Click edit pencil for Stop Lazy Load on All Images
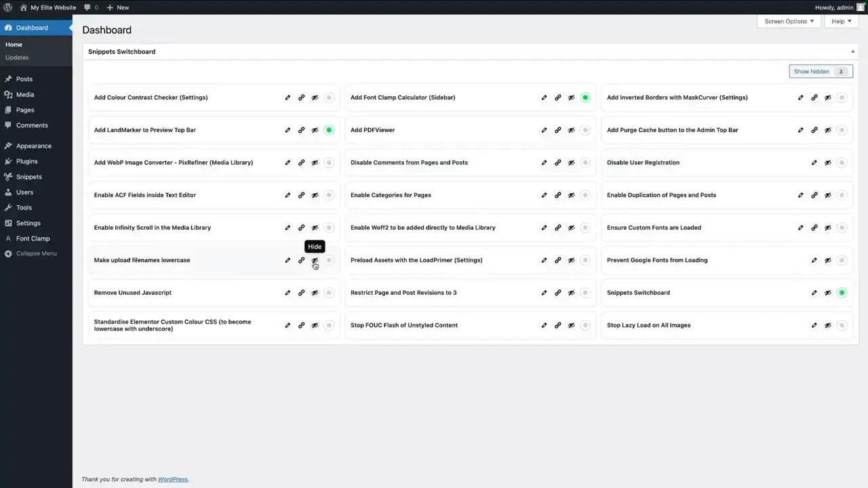Image resolution: width=868 pixels, height=488 pixels. coord(814,325)
